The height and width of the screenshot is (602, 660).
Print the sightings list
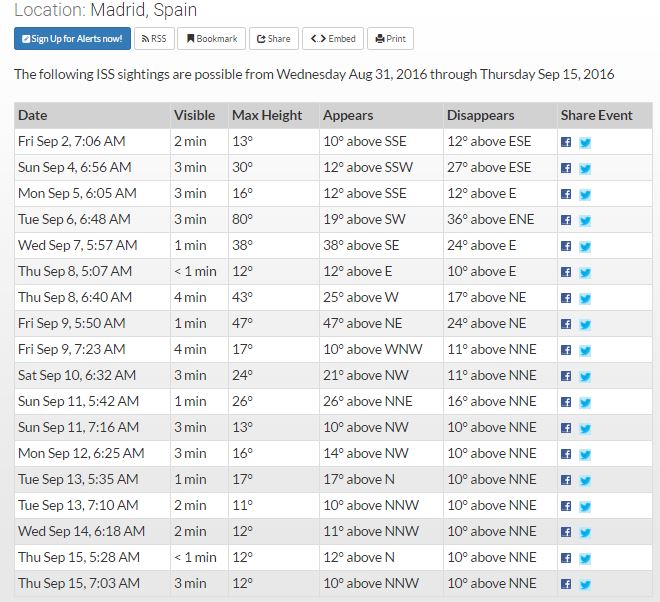pos(390,39)
